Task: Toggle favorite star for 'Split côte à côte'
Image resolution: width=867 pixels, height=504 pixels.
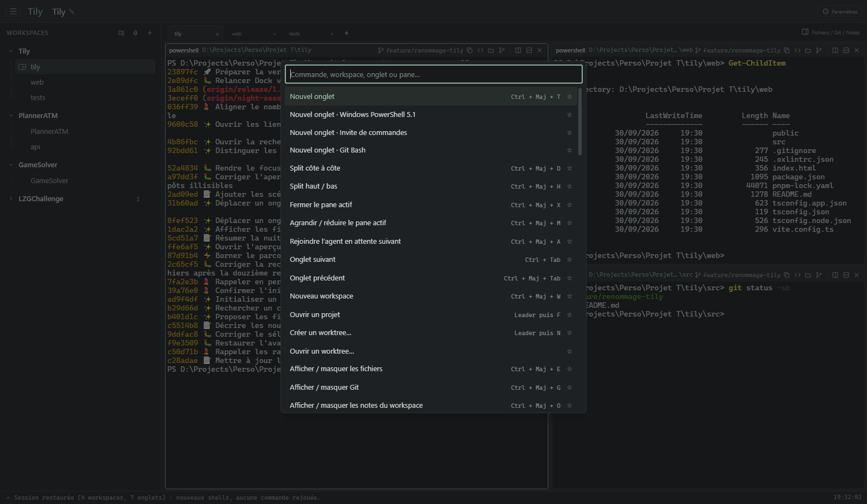Action: pyautogui.click(x=570, y=168)
